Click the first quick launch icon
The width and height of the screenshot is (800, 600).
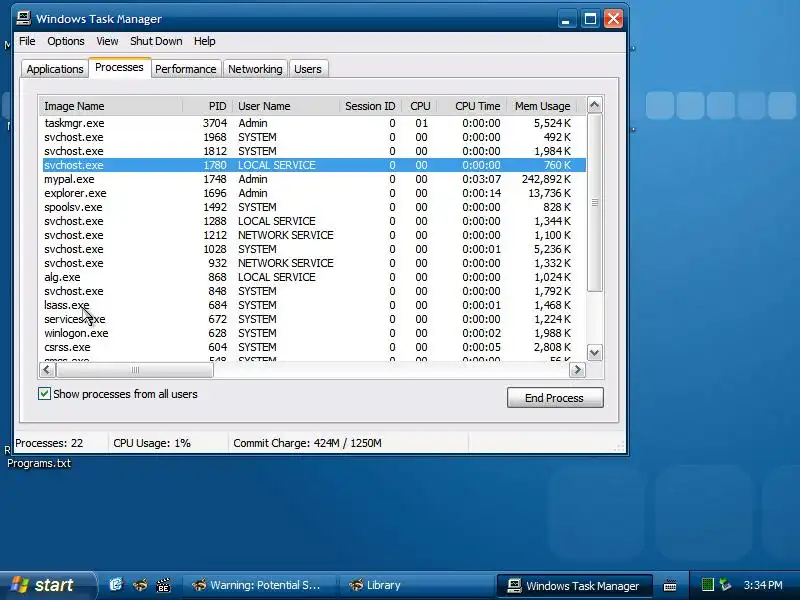pyautogui.click(x=116, y=585)
